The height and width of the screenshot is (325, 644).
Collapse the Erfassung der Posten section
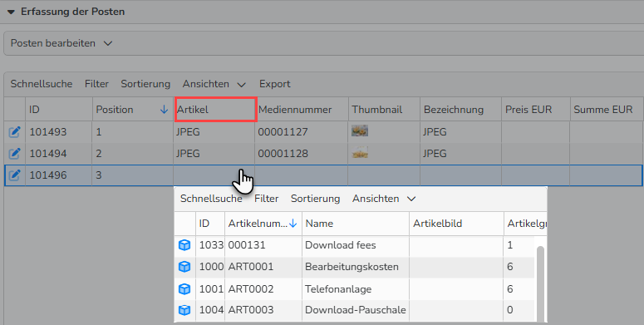(11, 12)
